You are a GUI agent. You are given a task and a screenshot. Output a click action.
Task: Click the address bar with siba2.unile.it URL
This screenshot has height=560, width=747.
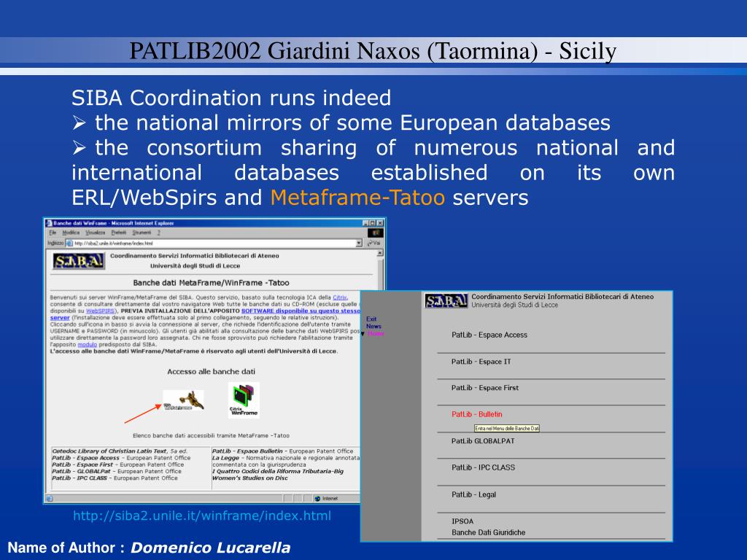point(214,244)
